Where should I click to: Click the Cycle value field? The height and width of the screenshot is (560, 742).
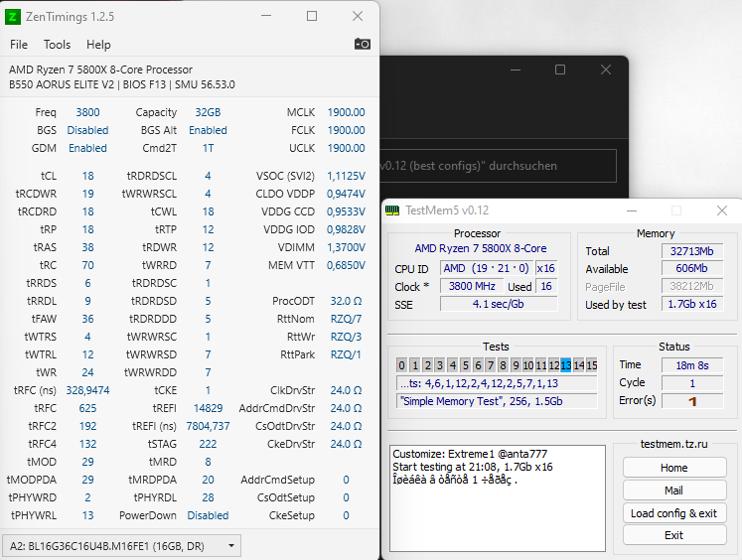coord(692,383)
